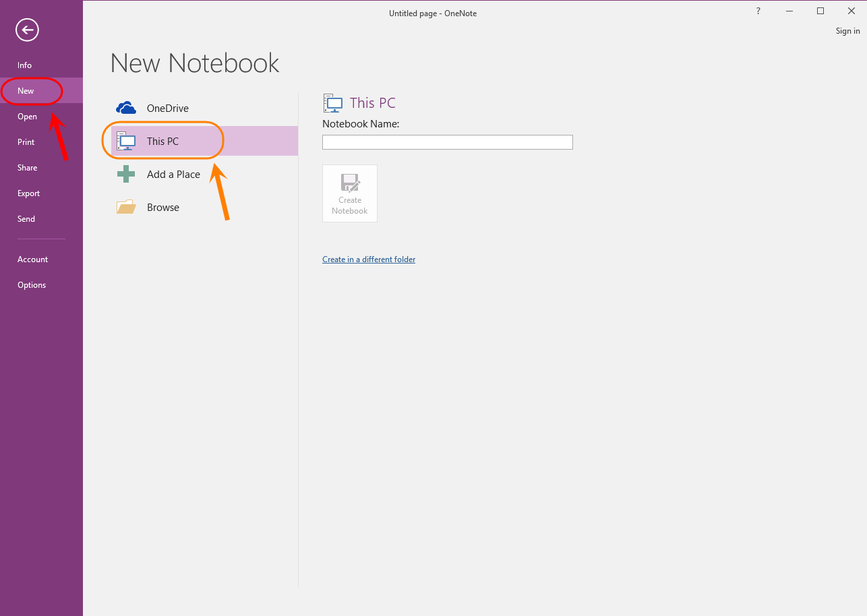
Task: Select New in the sidebar
Action: coord(41,91)
